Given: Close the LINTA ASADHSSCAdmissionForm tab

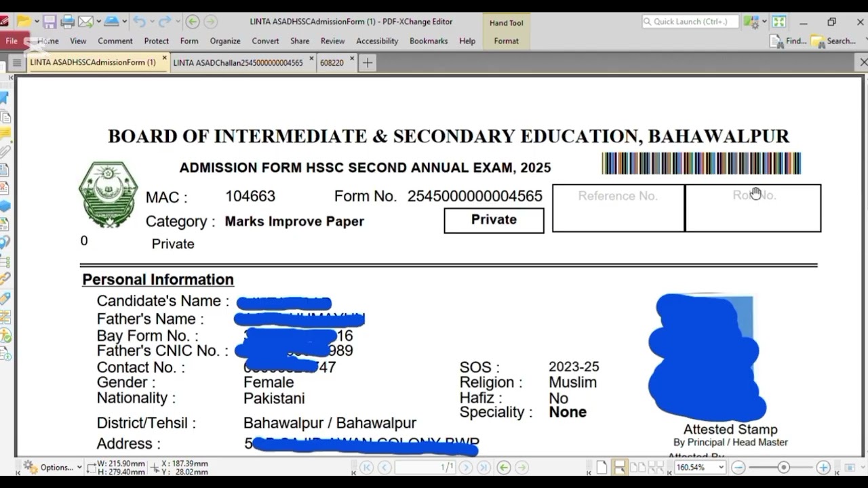Looking at the screenshot, I should pos(164,59).
